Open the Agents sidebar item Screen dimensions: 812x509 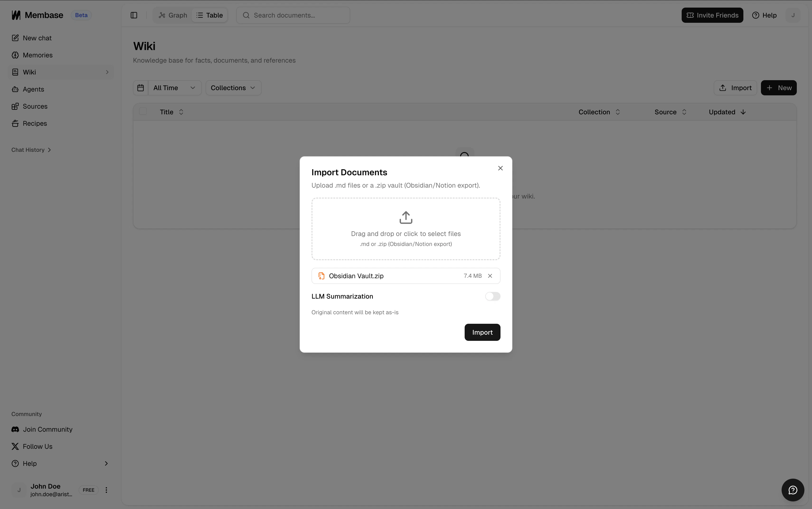pos(33,89)
